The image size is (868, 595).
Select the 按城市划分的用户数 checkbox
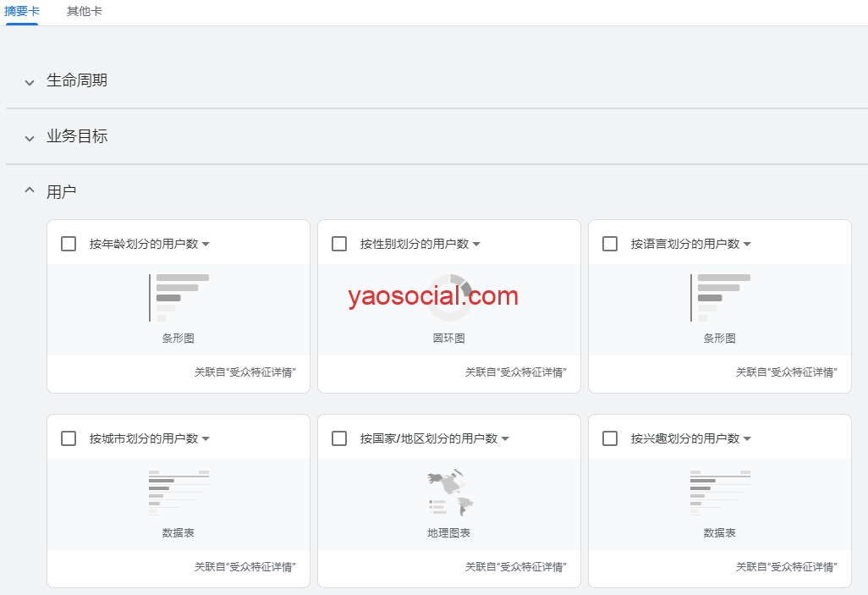(x=69, y=438)
